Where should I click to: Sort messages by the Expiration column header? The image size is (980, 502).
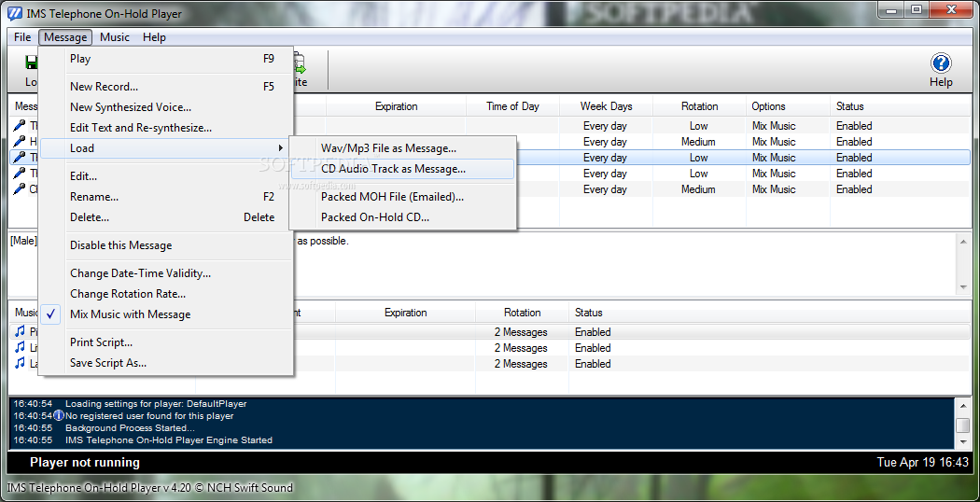pos(397,106)
